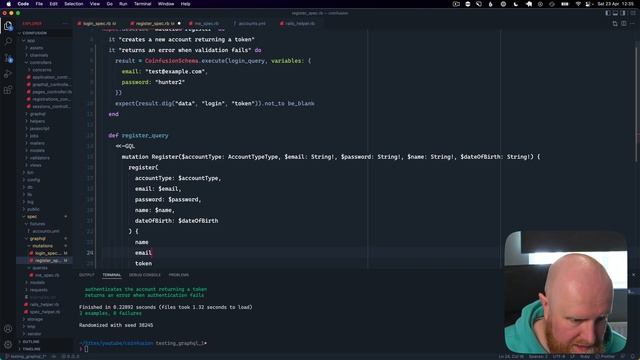Toggle bottom panel layout icon in title bar

coord(615,13)
